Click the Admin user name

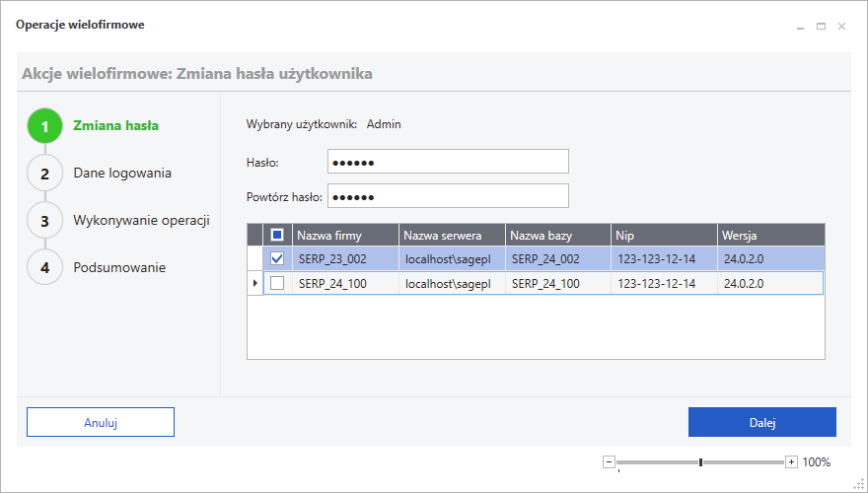tap(384, 124)
